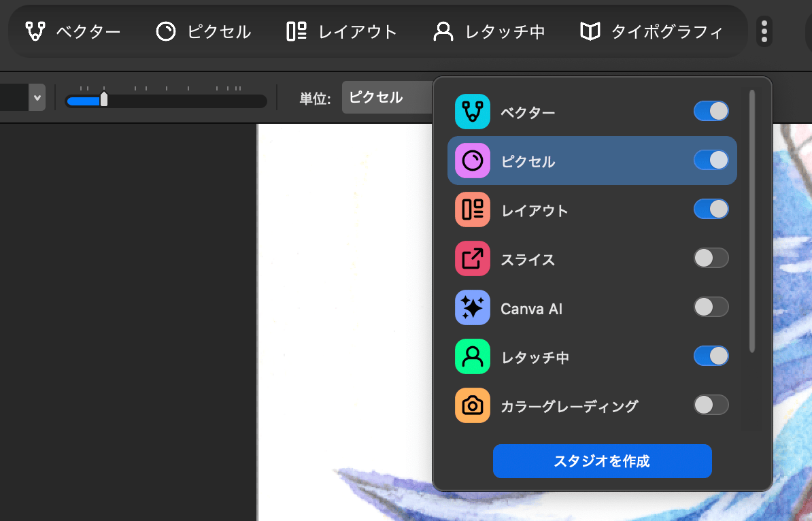Click the three-dot more studios icon
The height and width of the screenshot is (521, 812).
click(x=764, y=31)
